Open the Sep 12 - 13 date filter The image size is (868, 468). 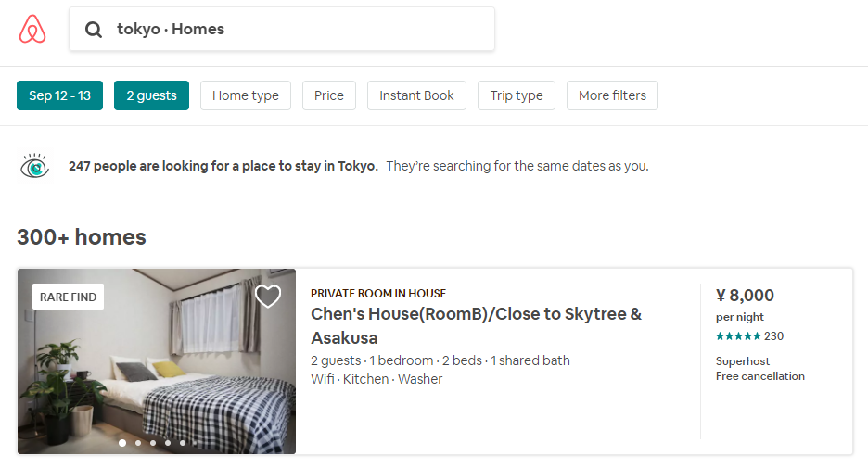[59, 95]
